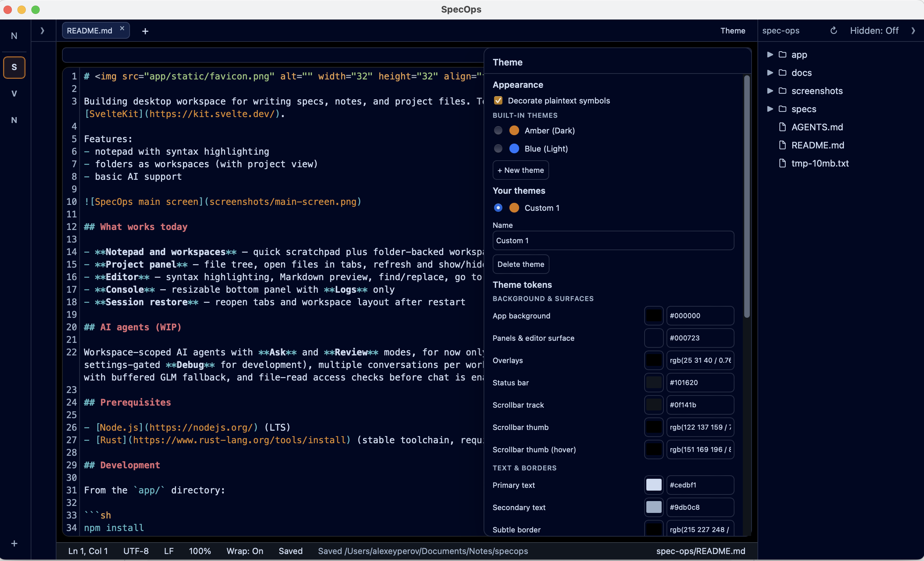Select the top N workspace icon in sidebar

pyautogui.click(x=14, y=36)
